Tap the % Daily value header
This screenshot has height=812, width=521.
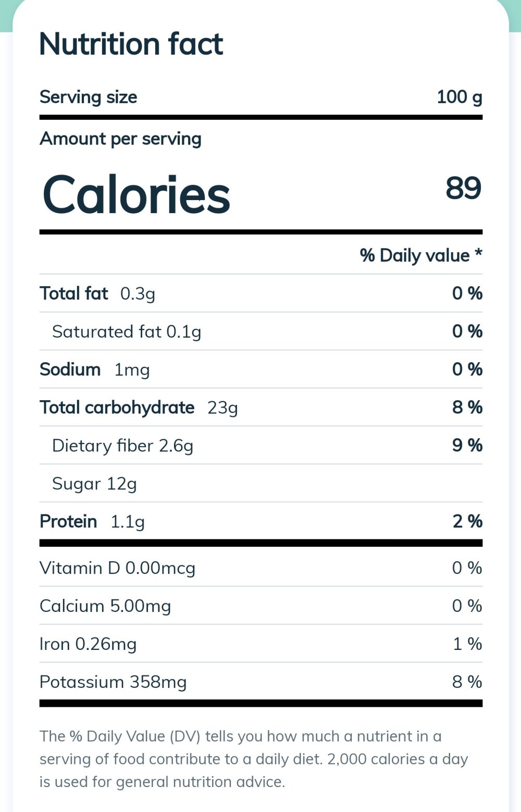[420, 255]
